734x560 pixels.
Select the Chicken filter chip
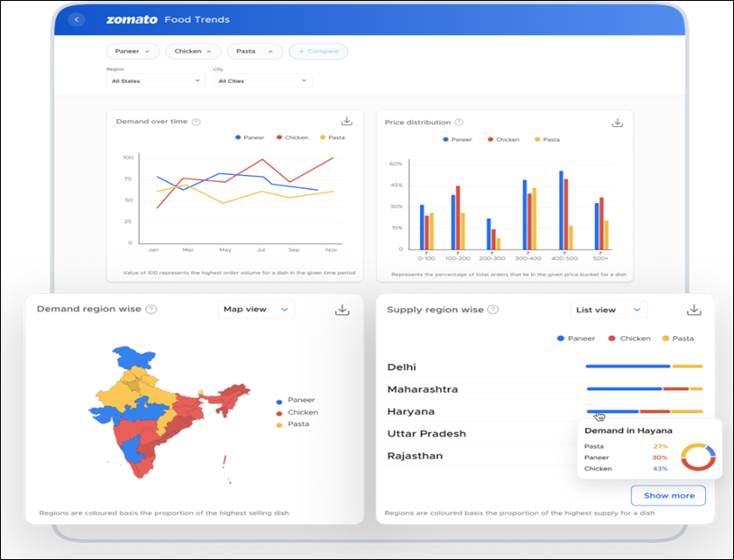point(186,51)
